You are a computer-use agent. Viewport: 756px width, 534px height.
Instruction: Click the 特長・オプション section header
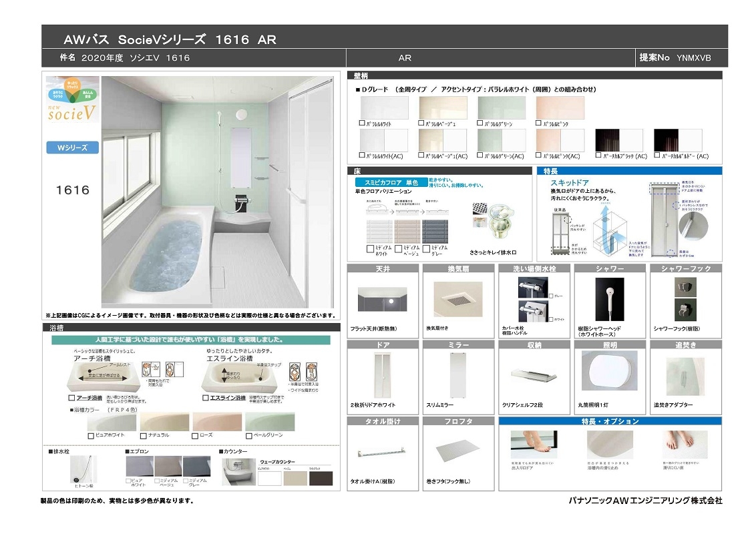(610, 421)
